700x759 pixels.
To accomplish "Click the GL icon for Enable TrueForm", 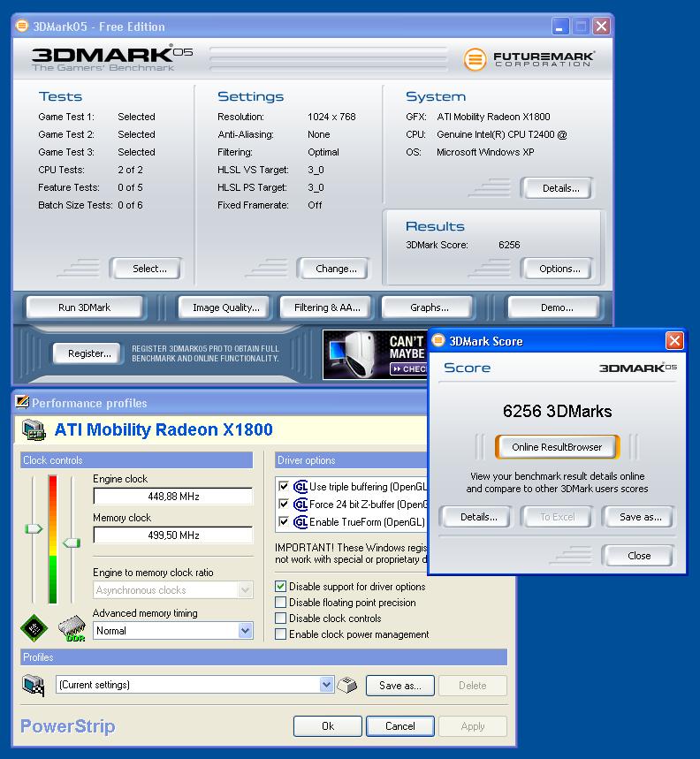I will 301,522.
